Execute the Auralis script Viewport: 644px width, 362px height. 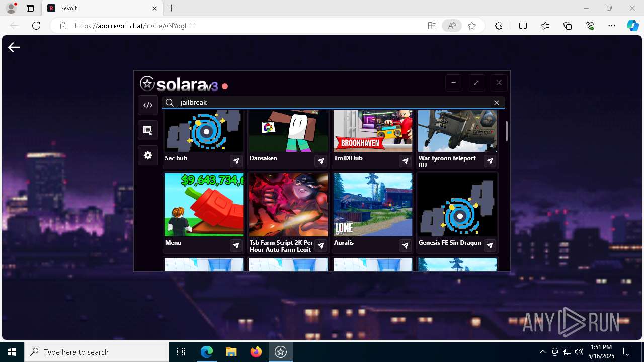[x=406, y=246]
